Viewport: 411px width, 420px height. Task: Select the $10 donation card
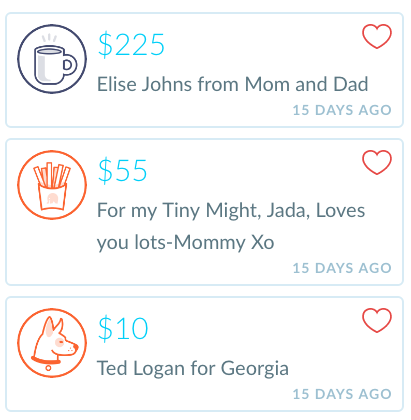205,354
